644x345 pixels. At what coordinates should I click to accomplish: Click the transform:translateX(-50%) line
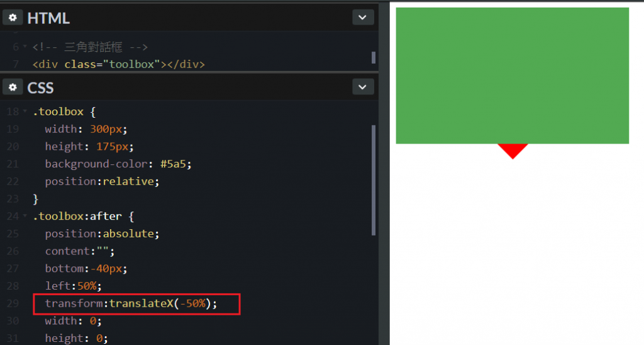click(x=131, y=303)
